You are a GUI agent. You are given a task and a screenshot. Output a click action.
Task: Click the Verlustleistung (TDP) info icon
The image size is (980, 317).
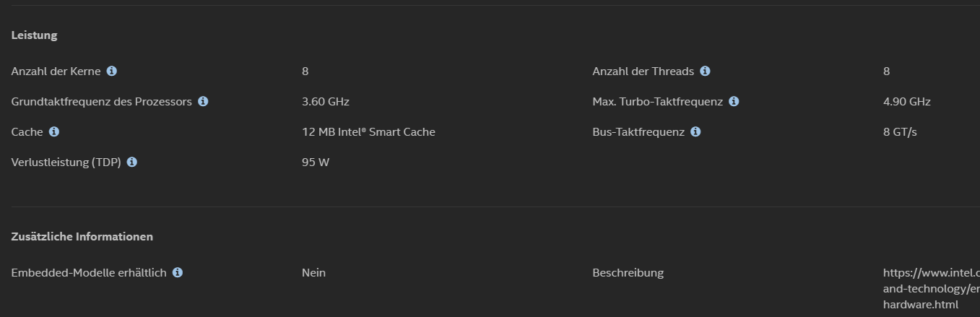click(132, 162)
